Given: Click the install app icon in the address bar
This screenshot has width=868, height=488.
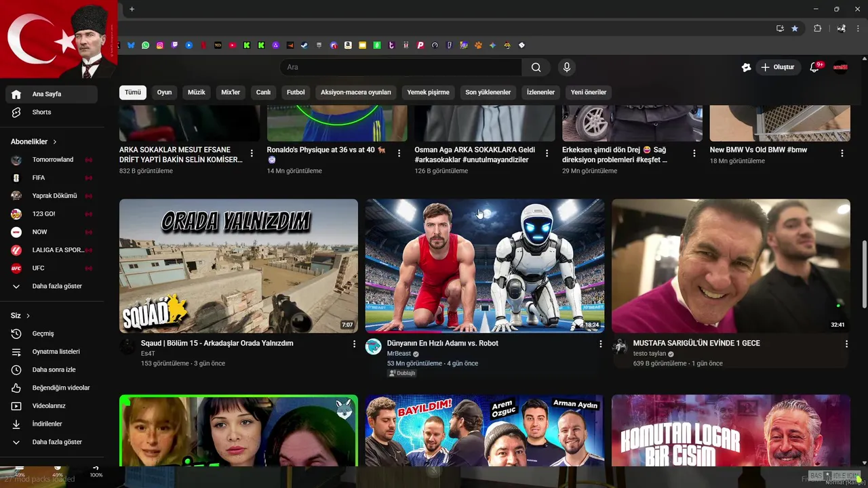Looking at the screenshot, I should (780, 28).
